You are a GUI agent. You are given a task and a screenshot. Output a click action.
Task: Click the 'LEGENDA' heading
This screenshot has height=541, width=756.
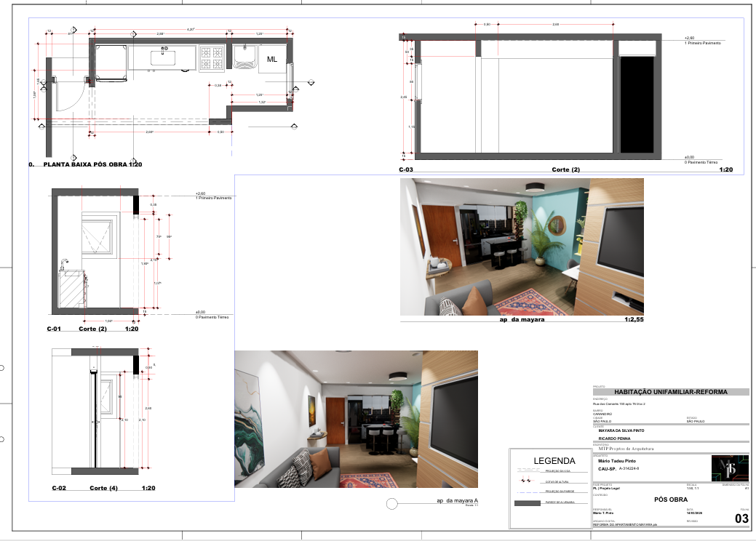pyautogui.click(x=554, y=461)
